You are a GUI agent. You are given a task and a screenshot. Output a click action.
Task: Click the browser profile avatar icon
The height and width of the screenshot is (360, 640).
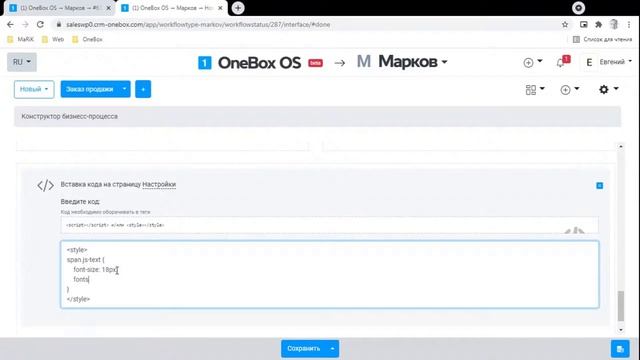614,24
